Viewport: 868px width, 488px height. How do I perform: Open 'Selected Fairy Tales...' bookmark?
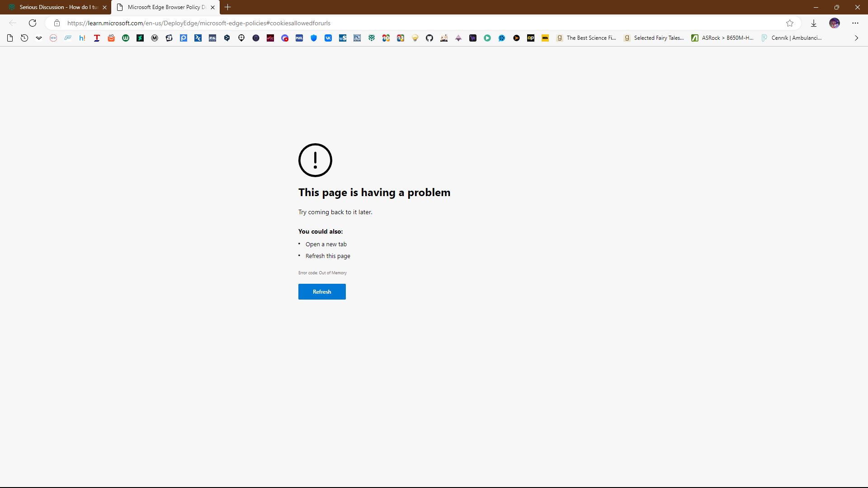[x=654, y=38]
